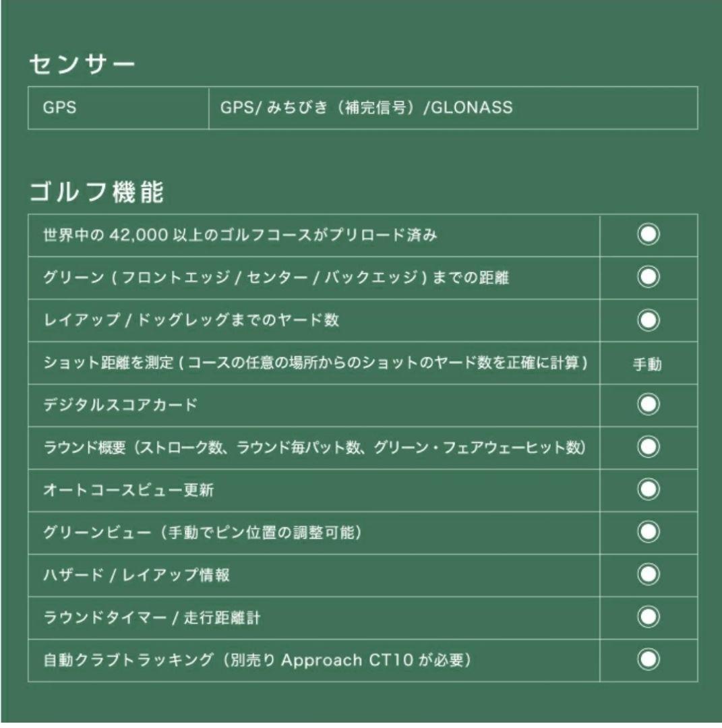Select the circle for 自動クラブトラッキング
This screenshot has width=722, height=728.
pos(649,659)
